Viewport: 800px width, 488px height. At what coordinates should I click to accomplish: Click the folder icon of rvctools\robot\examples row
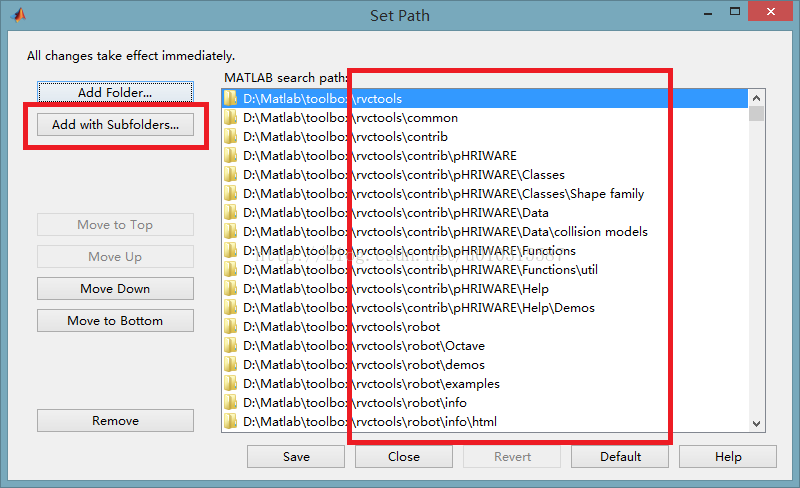click(x=231, y=383)
